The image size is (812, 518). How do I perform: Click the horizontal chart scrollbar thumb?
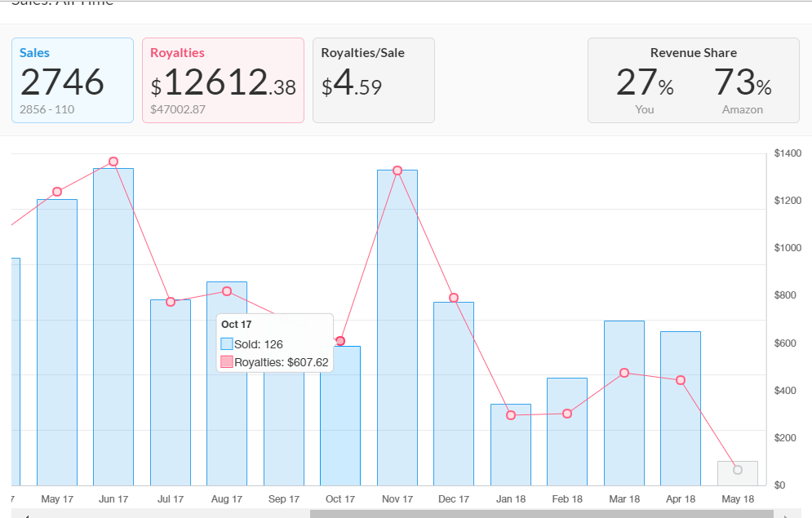point(541,514)
